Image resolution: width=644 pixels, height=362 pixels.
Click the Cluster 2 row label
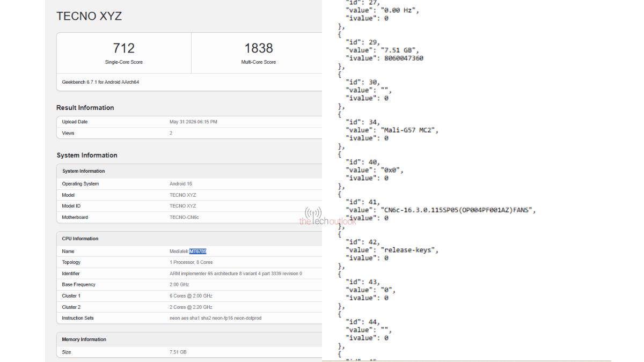pyautogui.click(x=71, y=307)
